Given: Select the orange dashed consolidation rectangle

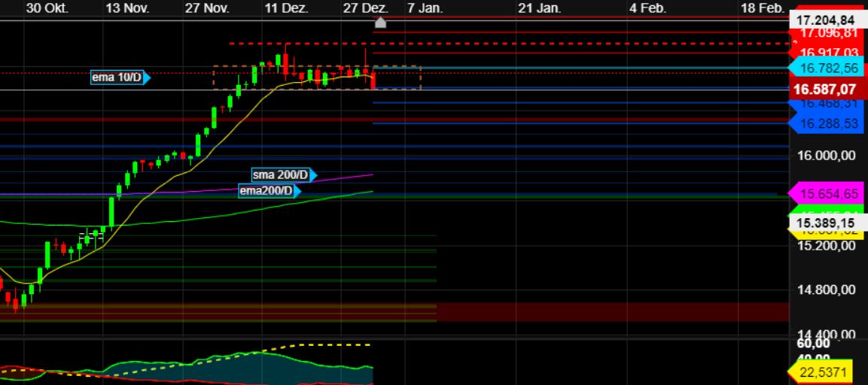Looking at the screenshot, I should pyautogui.click(x=317, y=77).
